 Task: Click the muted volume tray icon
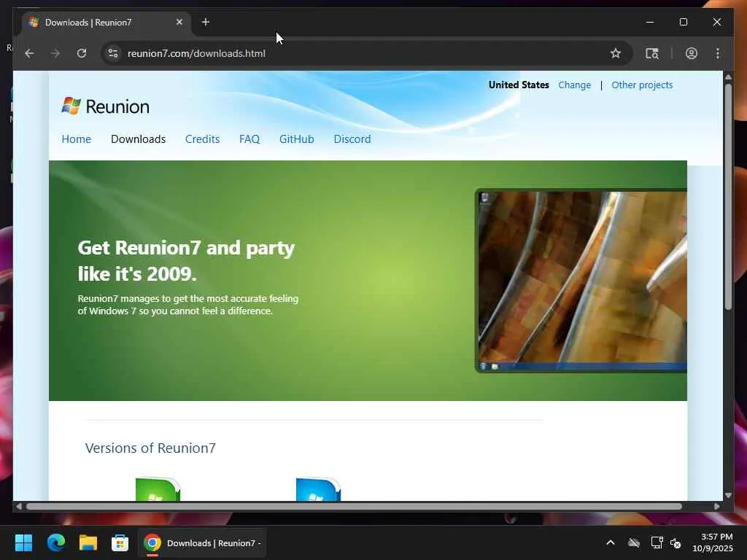pyautogui.click(x=676, y=542)
